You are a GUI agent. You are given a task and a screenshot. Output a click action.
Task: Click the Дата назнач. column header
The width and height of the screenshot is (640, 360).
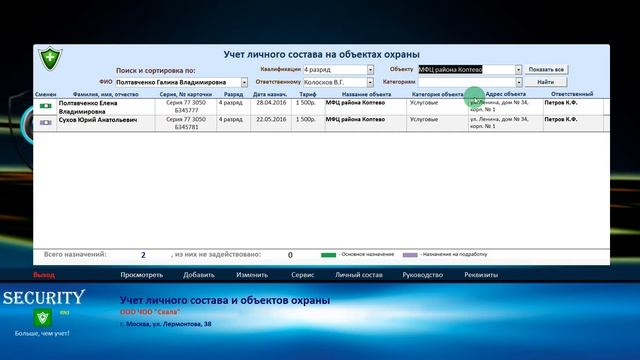(x=270, y=94)
